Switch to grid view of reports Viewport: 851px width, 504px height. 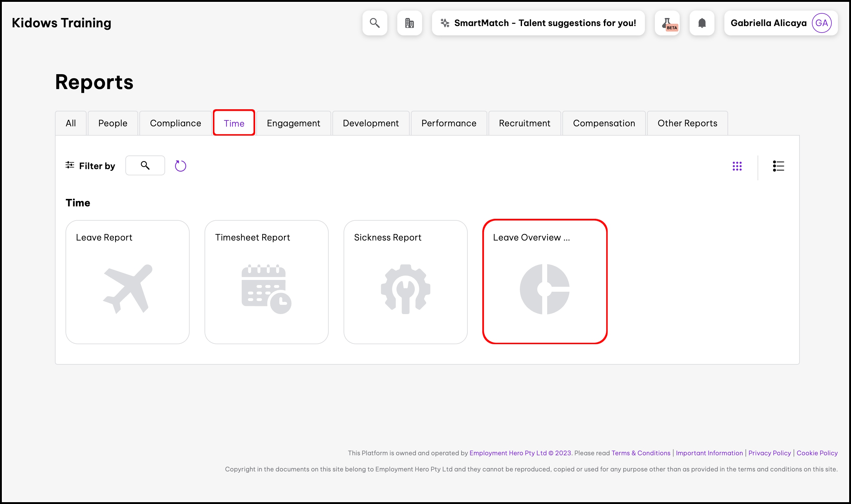tap(737, 166)
